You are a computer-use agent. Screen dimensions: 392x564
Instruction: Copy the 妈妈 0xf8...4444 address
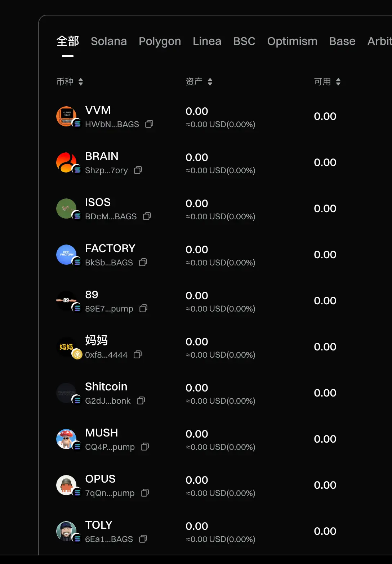[x=138, y=355]
